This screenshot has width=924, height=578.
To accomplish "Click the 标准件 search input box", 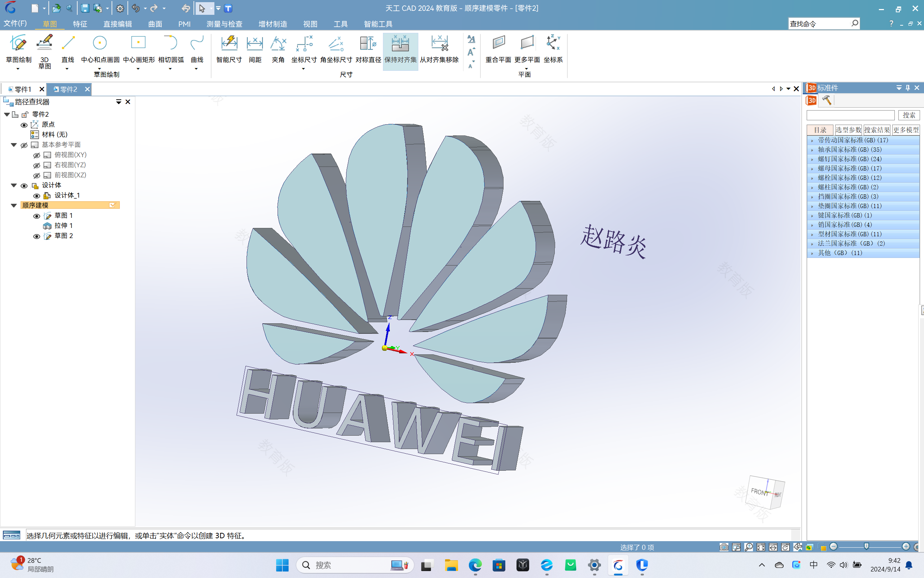I will coord(850,115).
